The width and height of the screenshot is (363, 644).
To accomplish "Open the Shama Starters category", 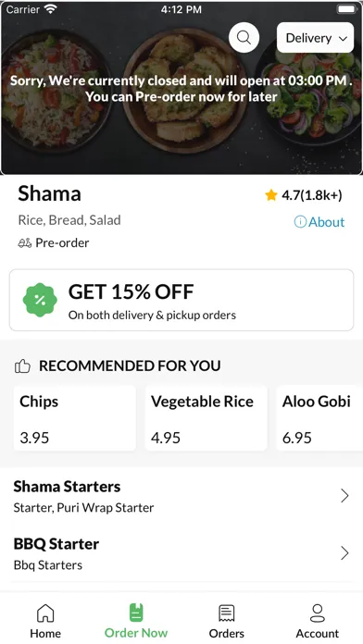I will (x=181, y=496).
